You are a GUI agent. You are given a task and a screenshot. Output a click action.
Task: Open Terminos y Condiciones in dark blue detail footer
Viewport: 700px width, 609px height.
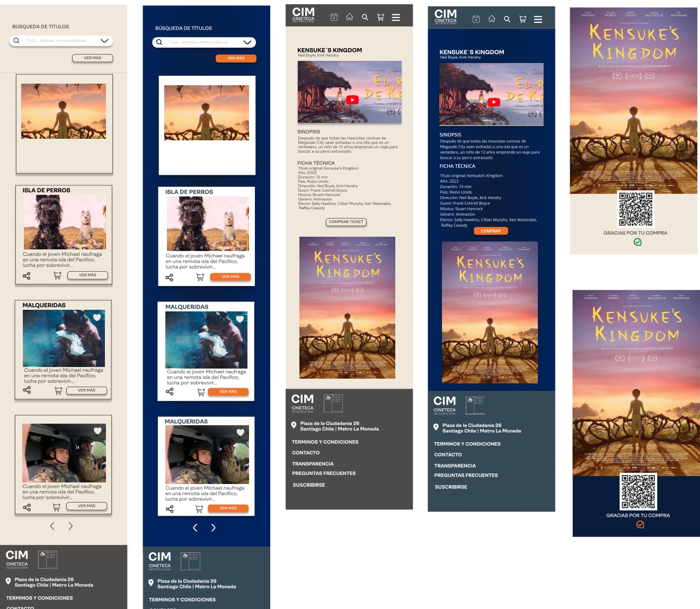click(x=467, y=444)
